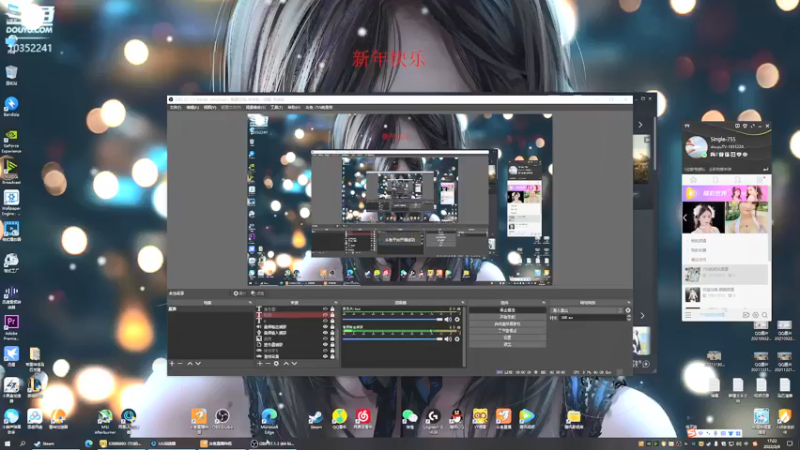800x450 pixels.
Task: Open the Logitech G HUB desktop shortcut
Action: [x=433, y=421]
